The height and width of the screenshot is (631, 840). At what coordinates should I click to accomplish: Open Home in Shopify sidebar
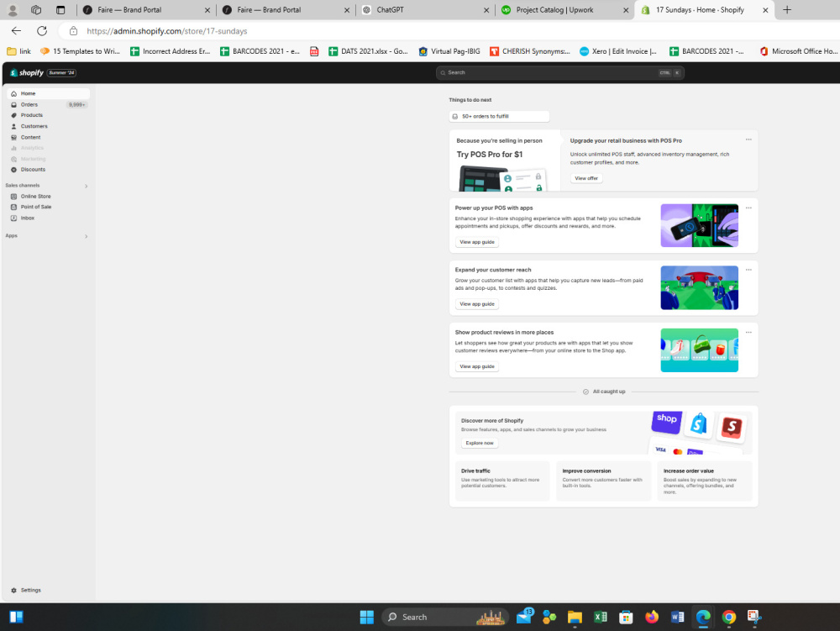click(x=48, y=93)
